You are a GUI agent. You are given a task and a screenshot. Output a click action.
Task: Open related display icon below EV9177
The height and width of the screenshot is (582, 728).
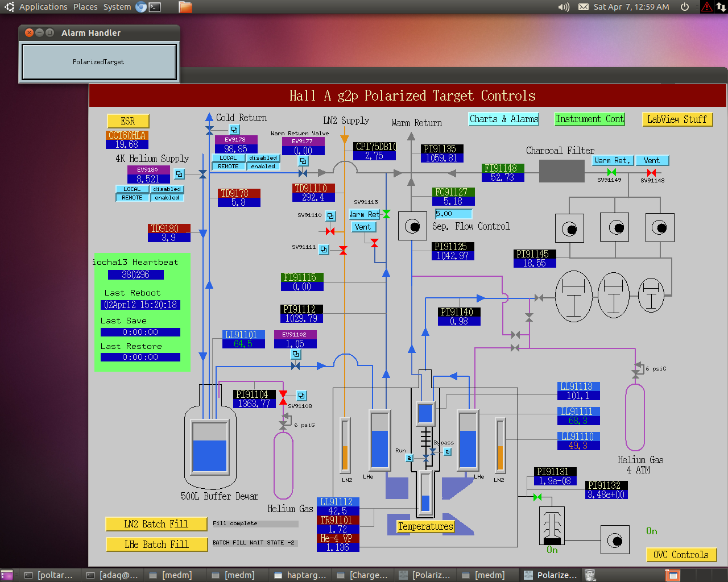(304, 161)
